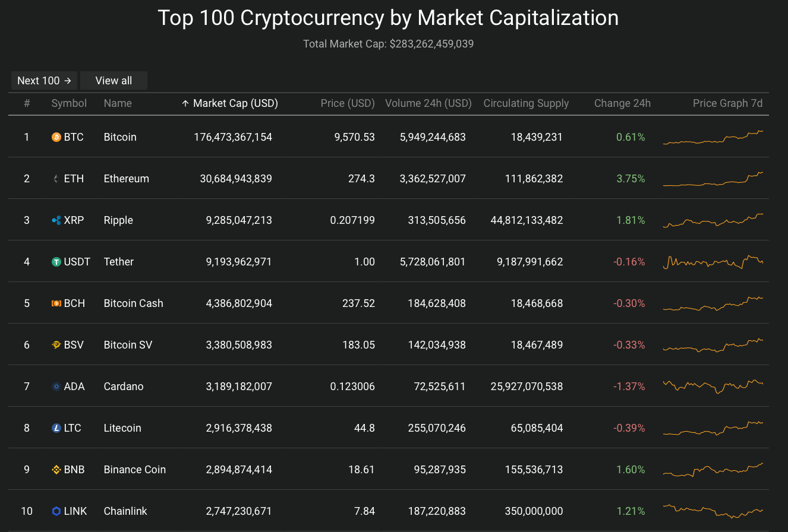Viewport: 788px width, 532px height.
Task: Click the View all button
Action: click(x=114, y=81)
